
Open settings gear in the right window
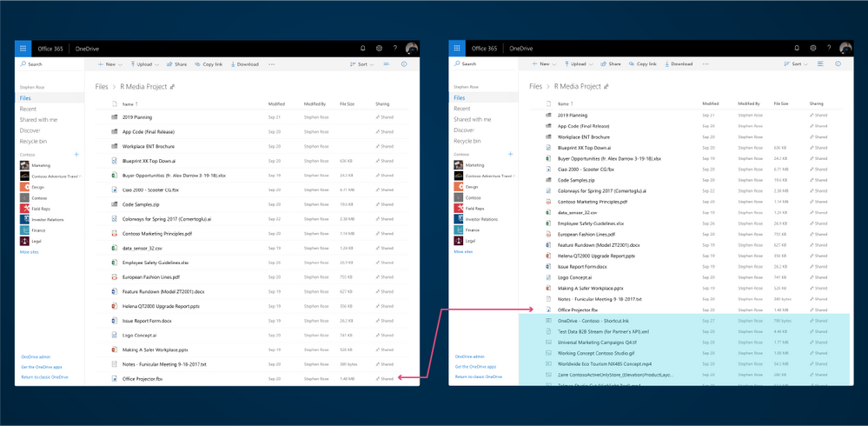tap(813, 48)
